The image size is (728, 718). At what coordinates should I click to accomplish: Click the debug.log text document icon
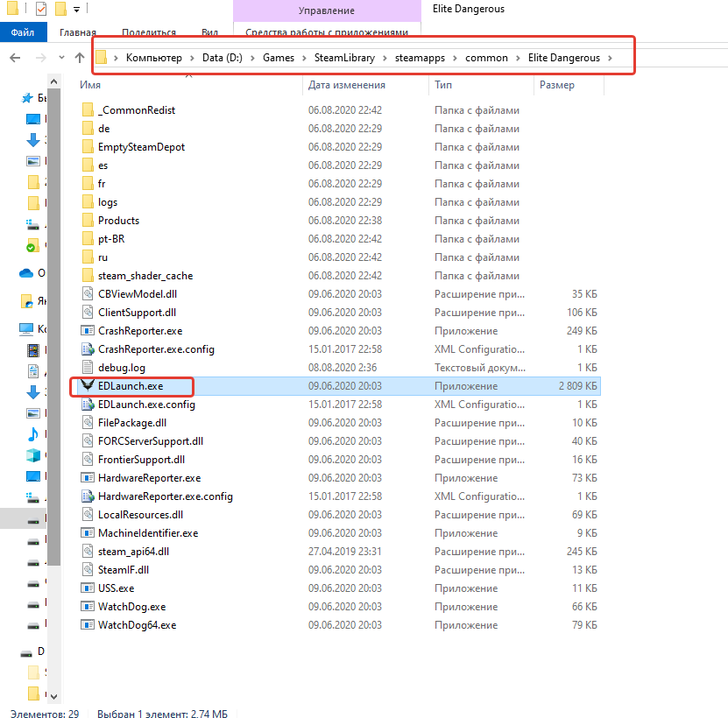(x=88, y=367)
